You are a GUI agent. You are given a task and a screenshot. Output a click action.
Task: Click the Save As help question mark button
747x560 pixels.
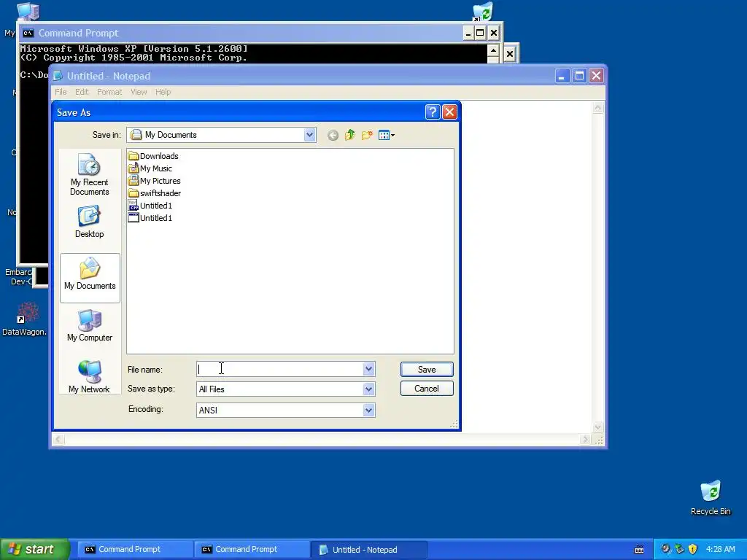tap(433, 112)
